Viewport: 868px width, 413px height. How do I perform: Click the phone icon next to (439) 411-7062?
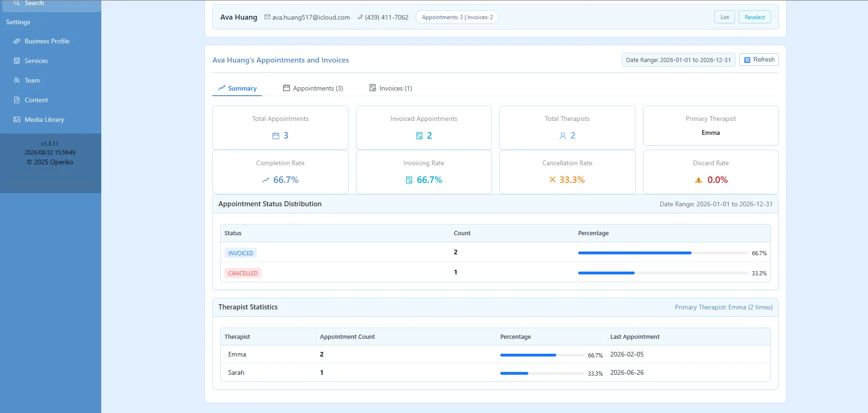[360, 17]
